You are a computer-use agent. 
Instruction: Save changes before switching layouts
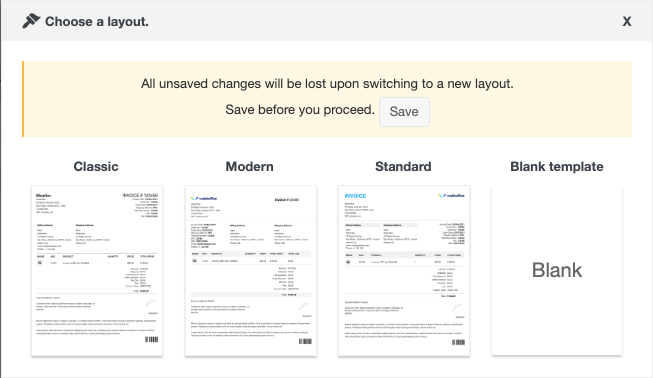[x=404, y=112]
